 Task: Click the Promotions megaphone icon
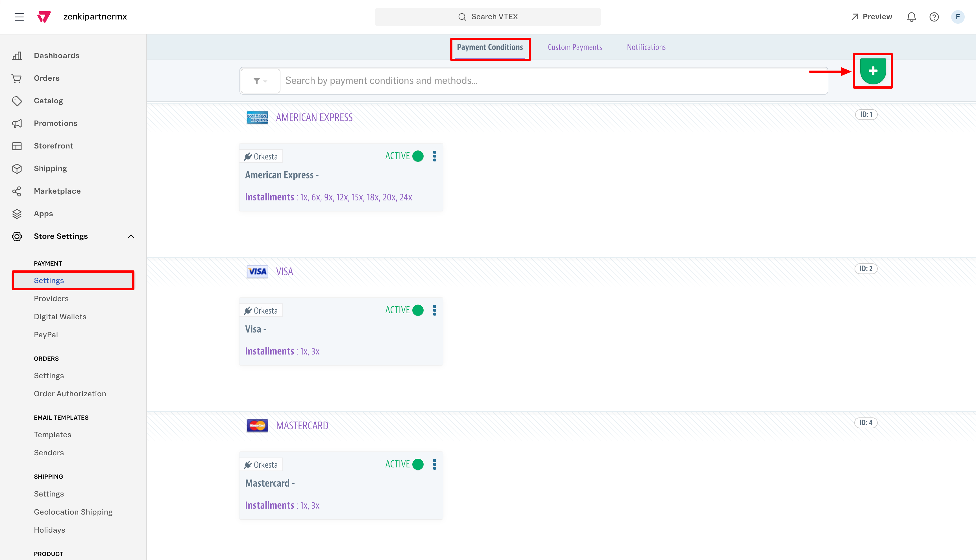tap(17, 123)
